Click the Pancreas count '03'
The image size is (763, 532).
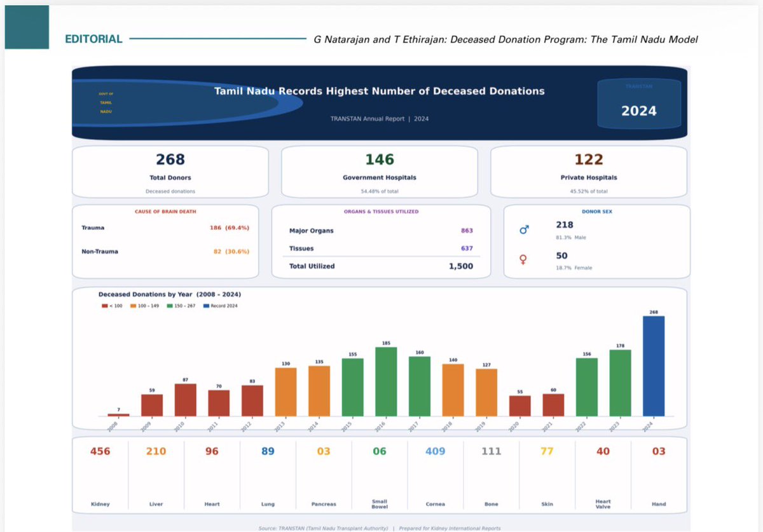(324, 451)
